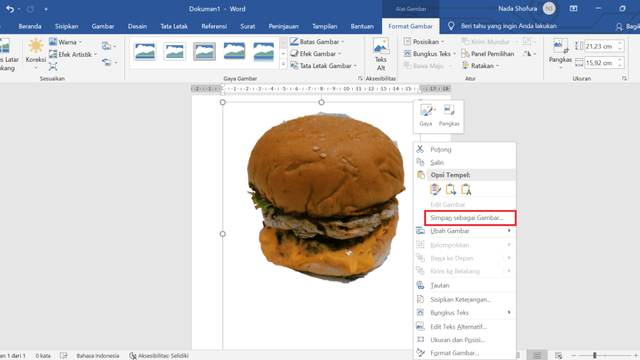The height and width of the screenshot is (360, 640).
Task: Open Tata Letak Gambar dropdown
Action: [324, 65]
